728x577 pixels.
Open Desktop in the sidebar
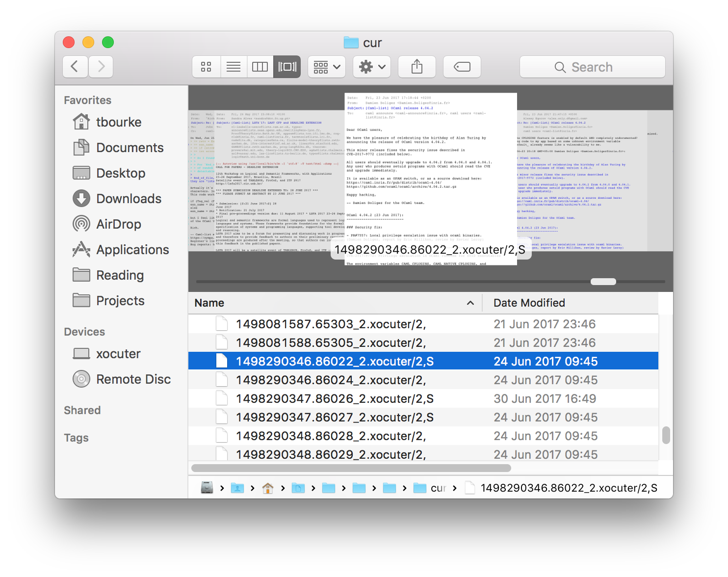coord(109,173)
